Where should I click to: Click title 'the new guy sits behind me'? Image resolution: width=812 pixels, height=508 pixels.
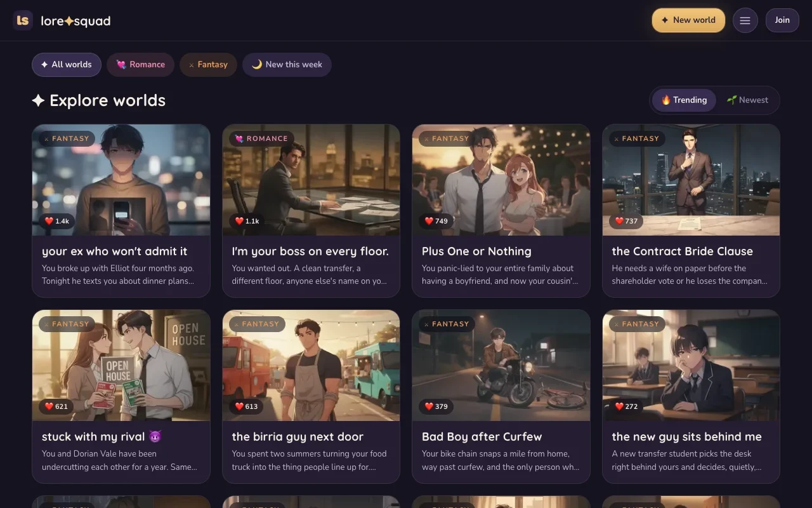coord(686,437)
